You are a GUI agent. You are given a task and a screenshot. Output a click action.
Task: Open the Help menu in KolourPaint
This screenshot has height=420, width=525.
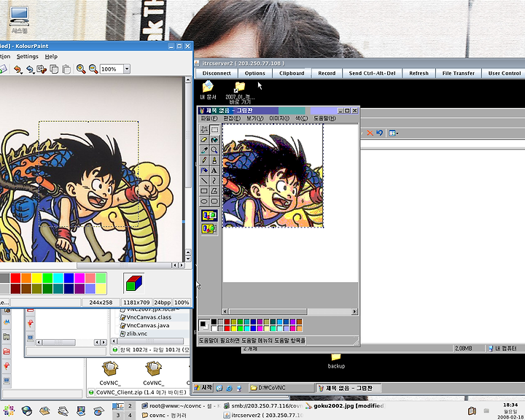[x=51, y=57]
